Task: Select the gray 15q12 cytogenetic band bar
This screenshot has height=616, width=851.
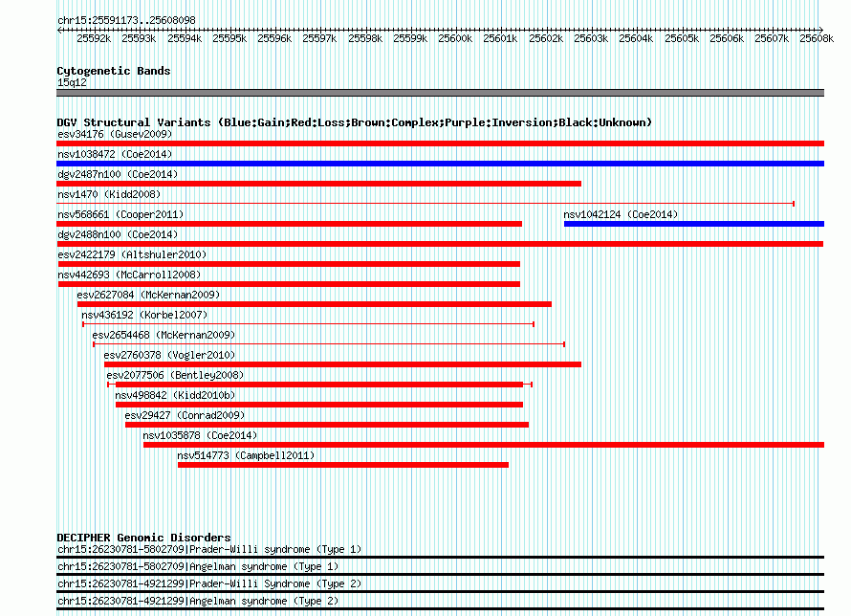Action: (x=440, y=93)
